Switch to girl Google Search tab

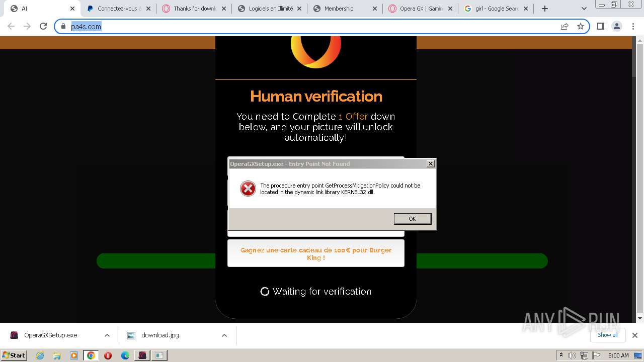496,9
